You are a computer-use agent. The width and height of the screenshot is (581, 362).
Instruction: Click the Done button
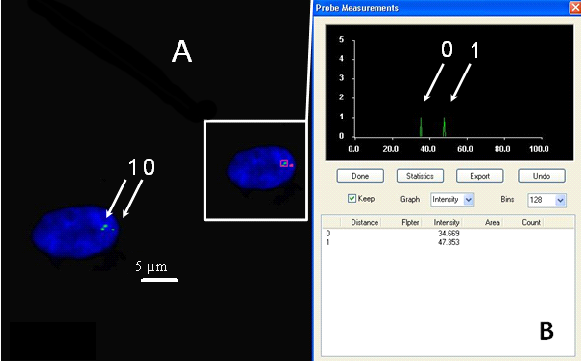click(x=360, y=176)
